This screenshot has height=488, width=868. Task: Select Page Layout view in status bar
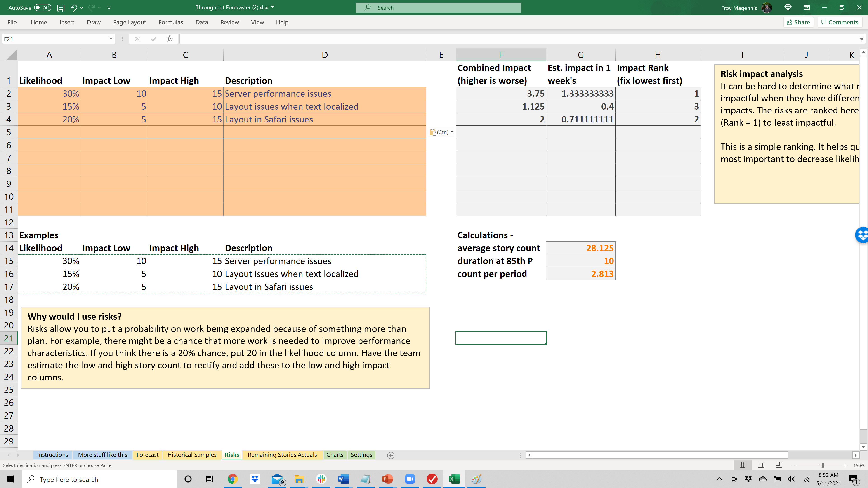tap(761, 465)
